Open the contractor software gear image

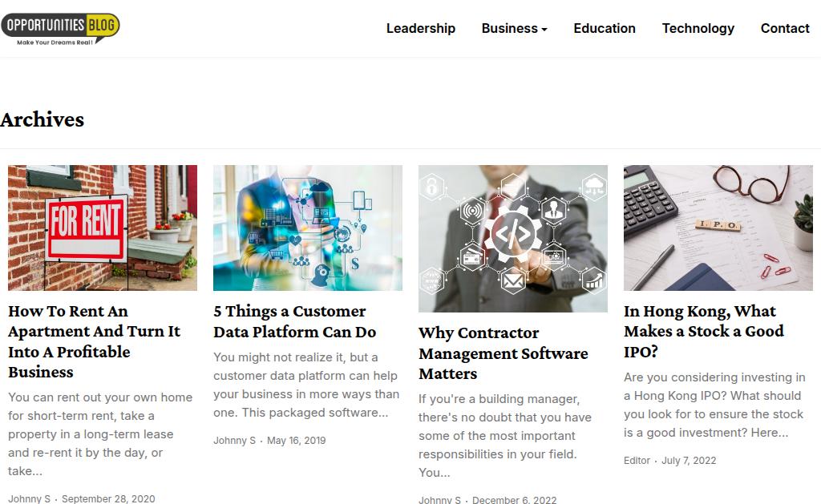(513, 238)
